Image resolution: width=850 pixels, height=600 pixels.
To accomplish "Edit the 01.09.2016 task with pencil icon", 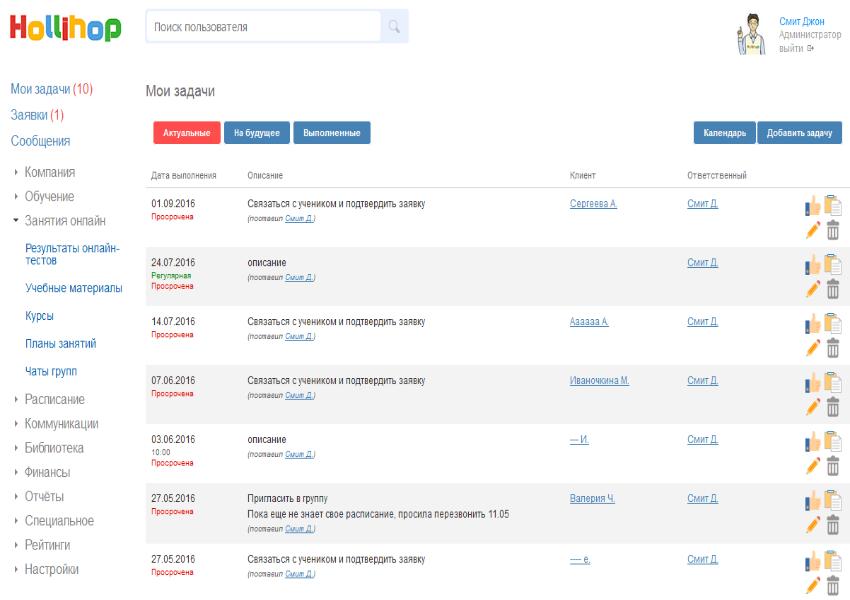I will pos(813,230).
